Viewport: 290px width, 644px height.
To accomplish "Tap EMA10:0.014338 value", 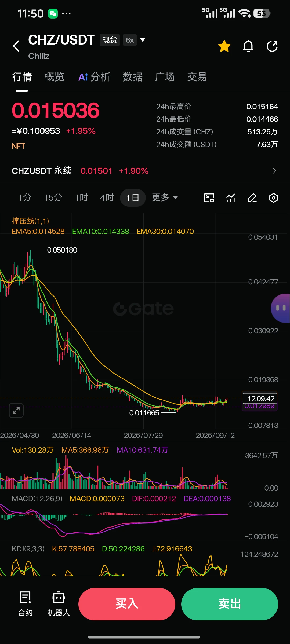I will (100, 231).
